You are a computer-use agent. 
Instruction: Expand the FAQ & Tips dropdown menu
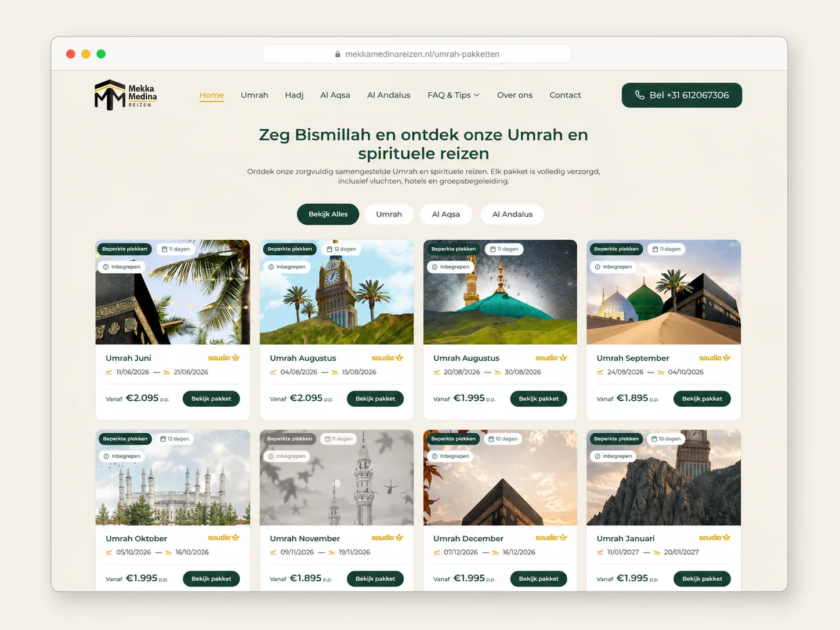454,95
